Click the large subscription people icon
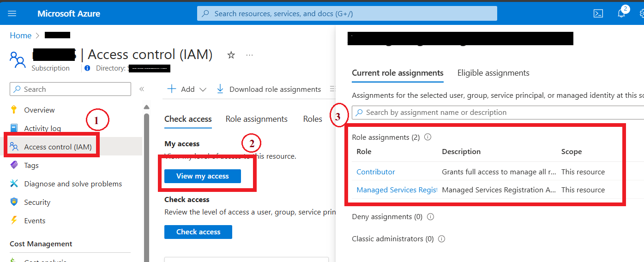Viewport: 644px width, 262px height. tap(18, 60)
